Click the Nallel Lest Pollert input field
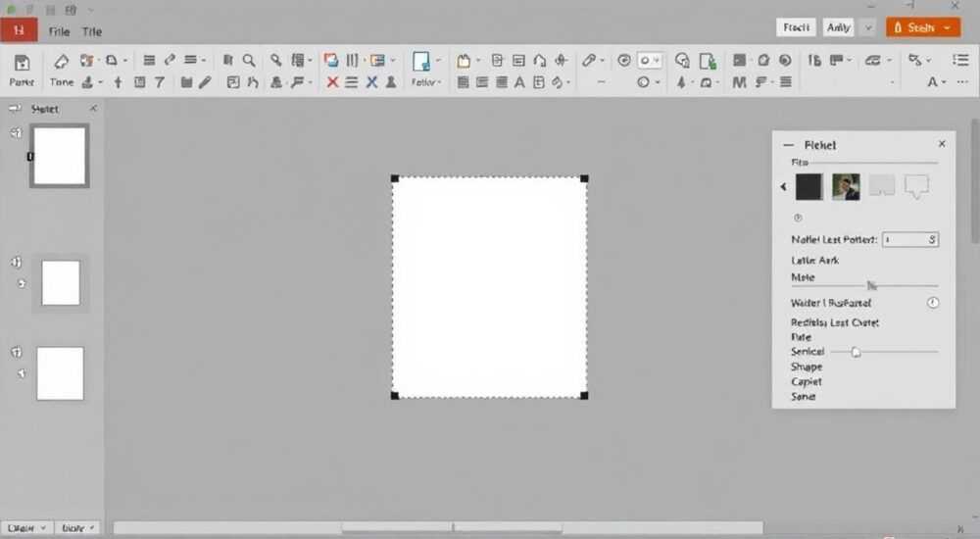This screenshot has height=539, width=980. pyautogui.click(x=910, y=239)
